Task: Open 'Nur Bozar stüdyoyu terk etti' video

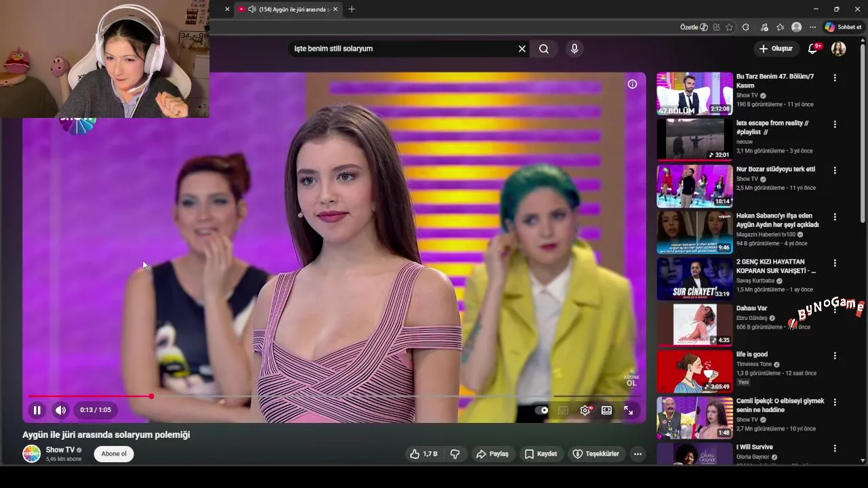Action: tap(776, 169)
